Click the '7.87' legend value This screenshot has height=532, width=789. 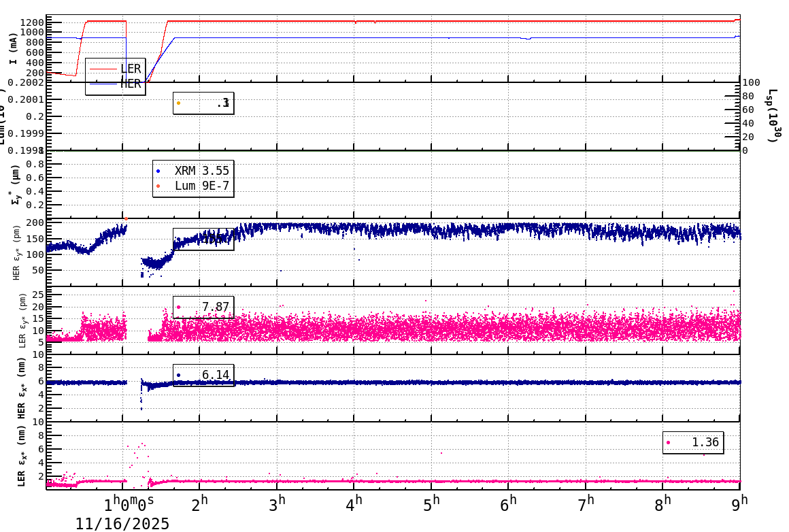click(x=216, y=307)
